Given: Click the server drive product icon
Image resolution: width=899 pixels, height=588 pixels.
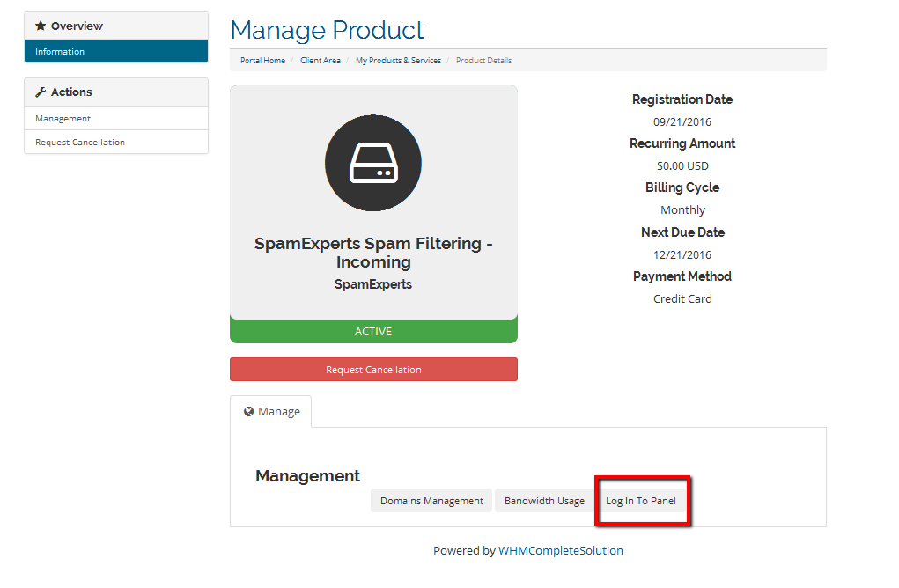Looking at the screenshot, I should tap(373, 164).
